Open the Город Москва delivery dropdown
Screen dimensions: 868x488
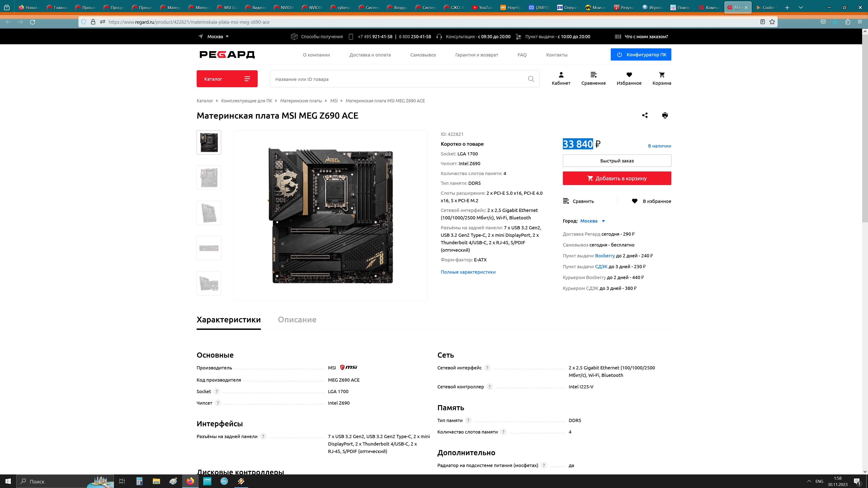(x=592, y=221)
